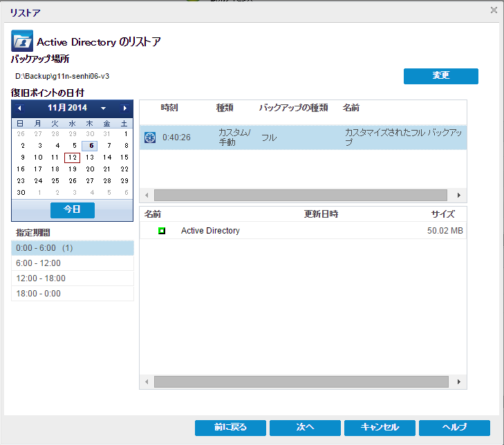Click the フル backup type cell
This screenshot has width=504, height=445.
coord(269,138)
